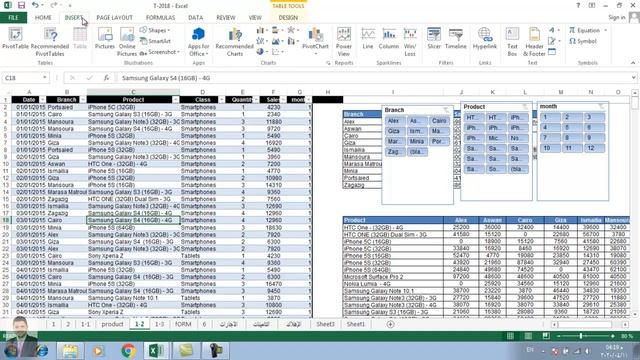
Task: Collapse the ribbon
Action: click(x=633, y=63)
